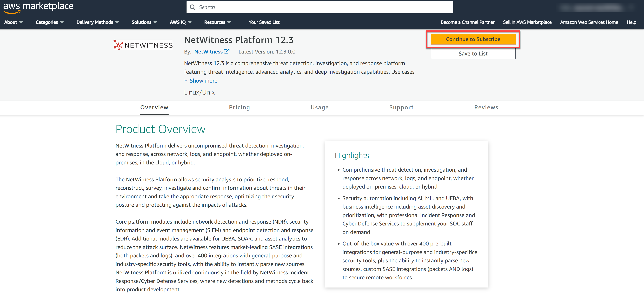Open the Usage tab

[319, 108]
